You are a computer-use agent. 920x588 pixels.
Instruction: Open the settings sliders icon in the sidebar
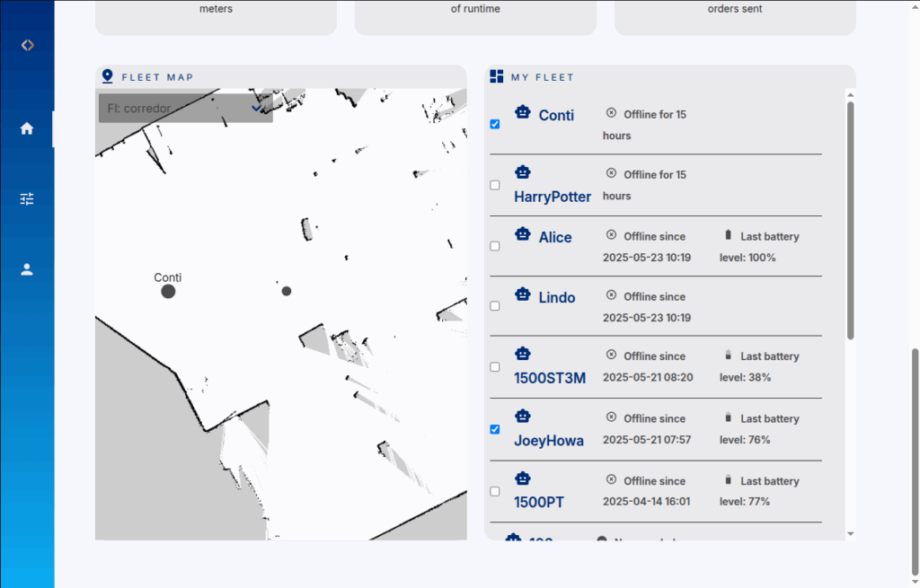pos(27,198)
